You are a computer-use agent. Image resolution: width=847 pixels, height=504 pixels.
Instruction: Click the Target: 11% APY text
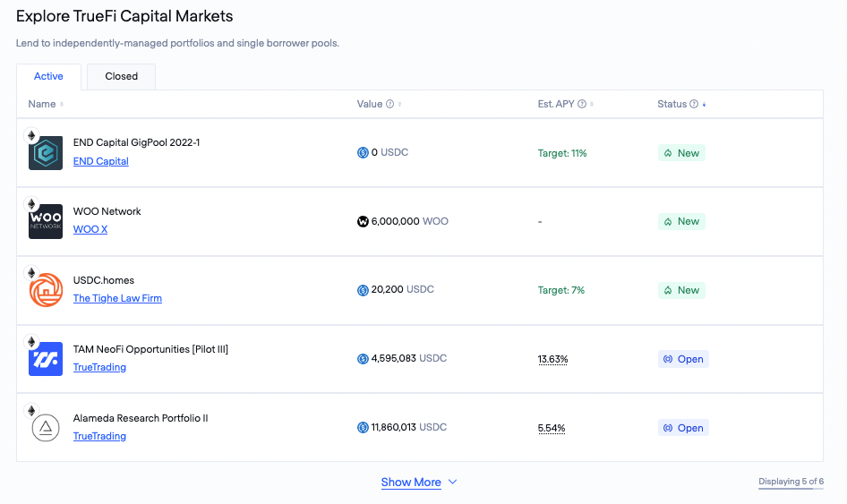pyautogui.click(x=562, y=153)
